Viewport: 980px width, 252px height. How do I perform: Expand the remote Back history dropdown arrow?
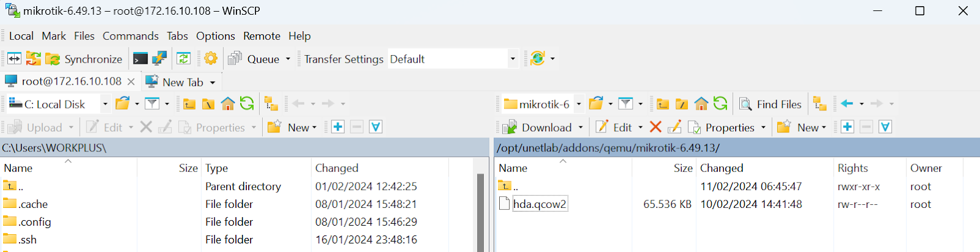862,104
